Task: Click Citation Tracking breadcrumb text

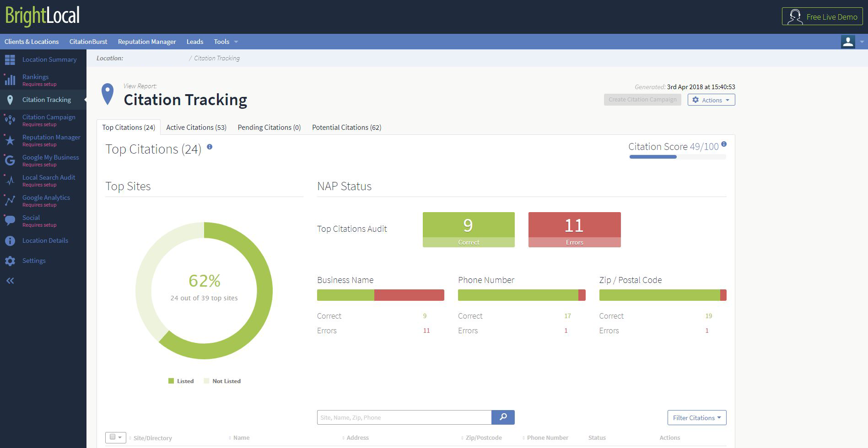Action: [217, 58]
